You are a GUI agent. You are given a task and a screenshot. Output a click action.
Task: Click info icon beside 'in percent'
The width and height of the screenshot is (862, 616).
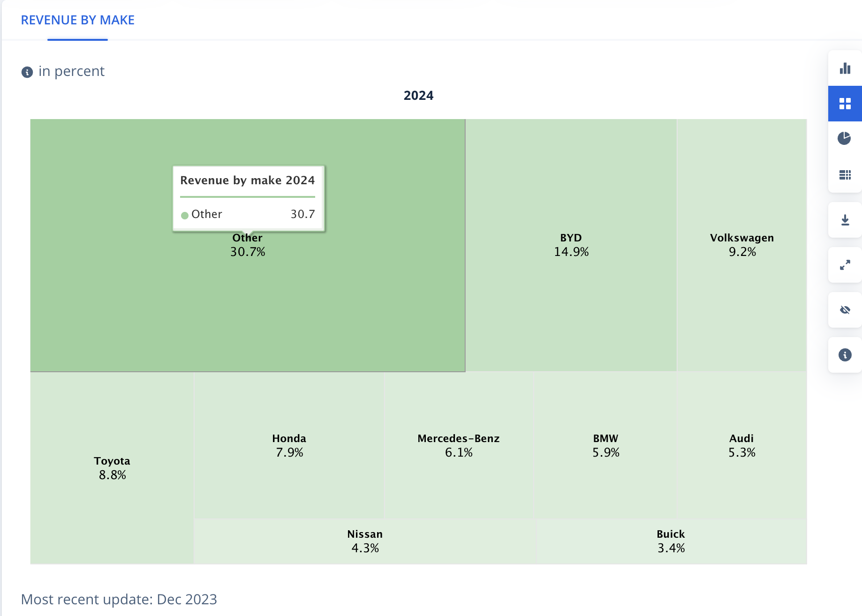(x=27, y=72)
